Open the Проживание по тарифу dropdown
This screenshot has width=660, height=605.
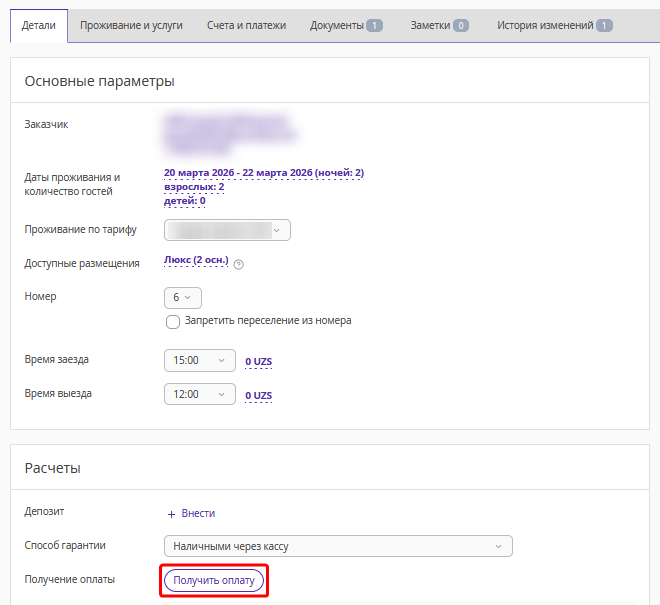click(227, 230)
